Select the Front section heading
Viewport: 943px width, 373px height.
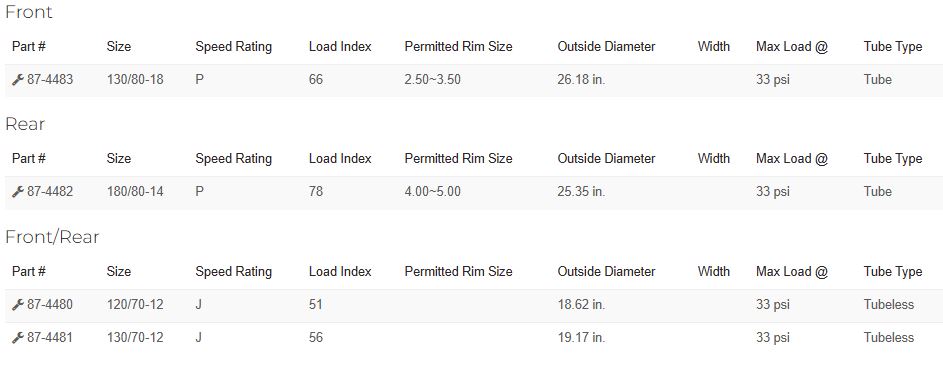coord(28,12)
